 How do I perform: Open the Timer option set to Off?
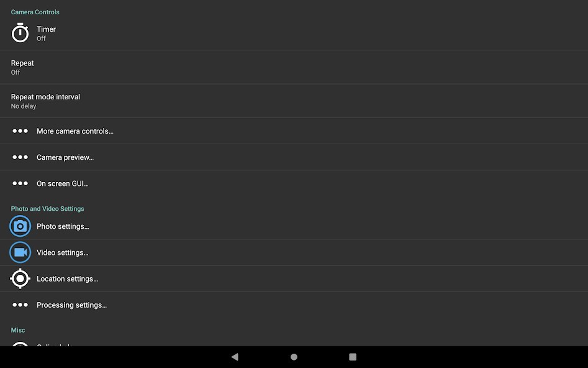point(294,34)
